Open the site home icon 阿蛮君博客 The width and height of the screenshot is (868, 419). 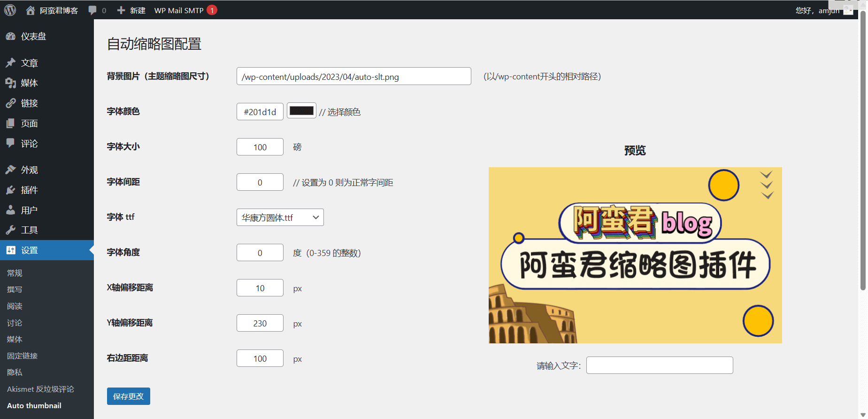pos(31,10)
